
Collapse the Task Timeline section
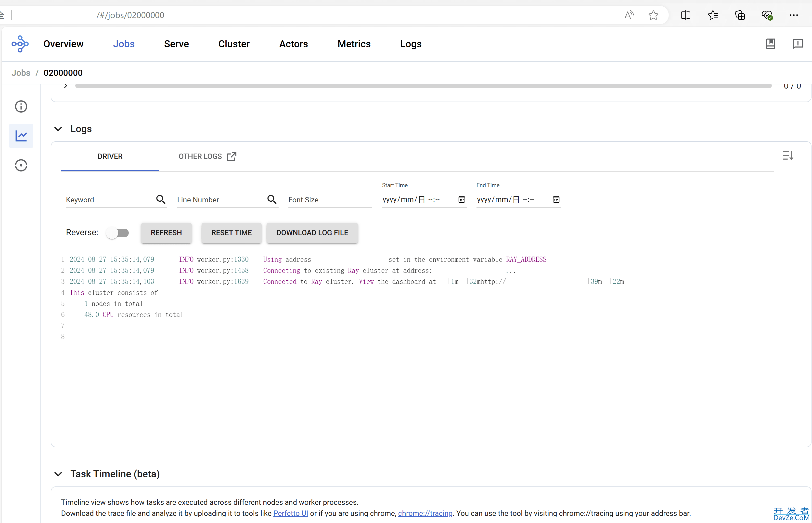click(x=58, y=474)
